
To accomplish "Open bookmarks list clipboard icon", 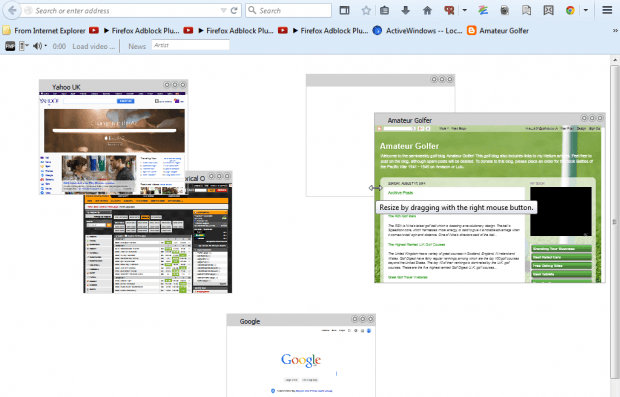I will [x=384, y=11].
